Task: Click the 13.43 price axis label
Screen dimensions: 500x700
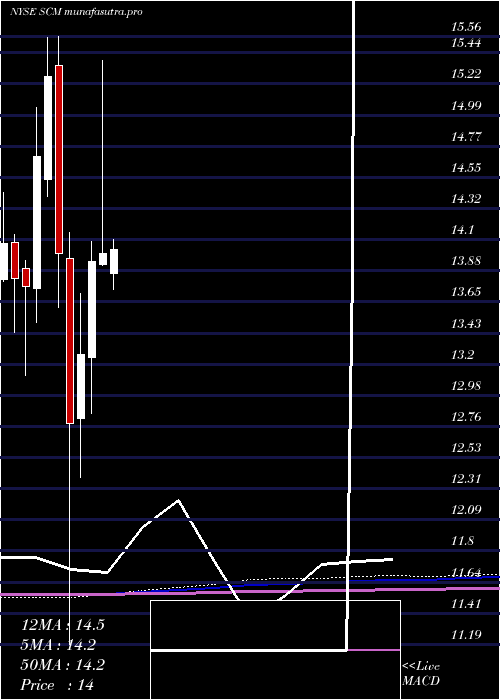Action: (466, 323)
